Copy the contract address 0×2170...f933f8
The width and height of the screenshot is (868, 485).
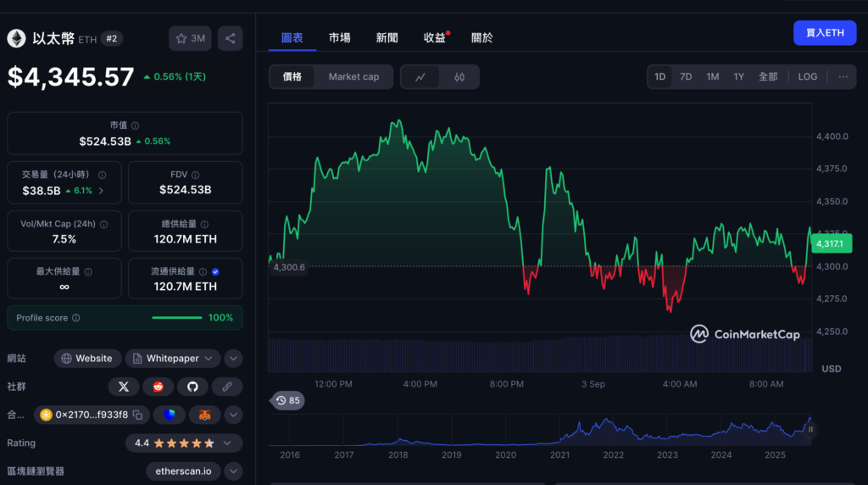click(138, 415)
